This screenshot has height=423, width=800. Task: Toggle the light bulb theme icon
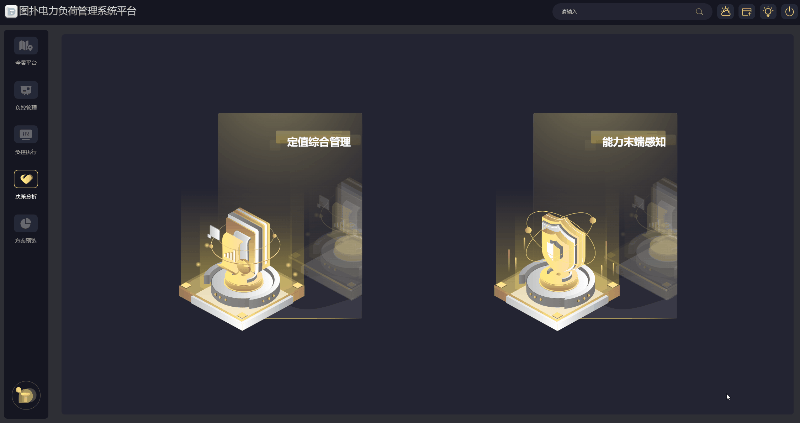pyautogui.click(x=768, y=11)
